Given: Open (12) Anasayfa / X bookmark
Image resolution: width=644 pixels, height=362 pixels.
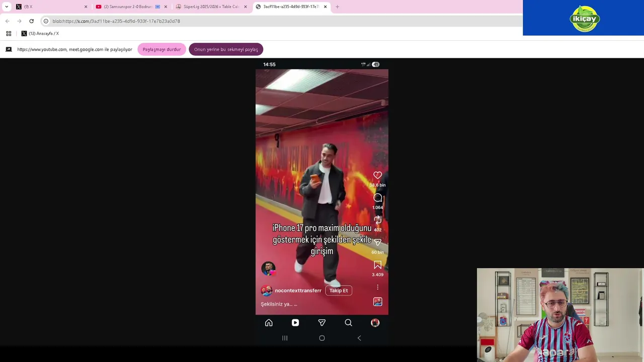Looking at the screenshot, I should tap(40, 33).
